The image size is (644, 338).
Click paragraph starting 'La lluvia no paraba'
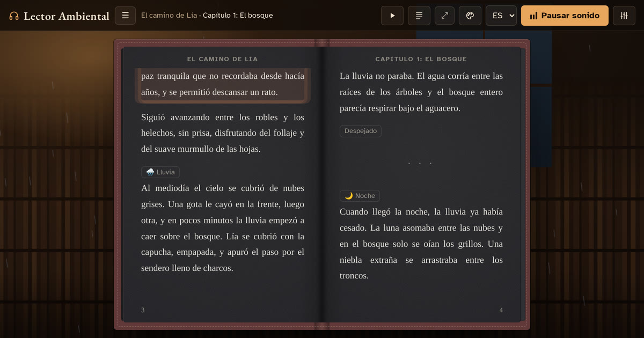421,92
